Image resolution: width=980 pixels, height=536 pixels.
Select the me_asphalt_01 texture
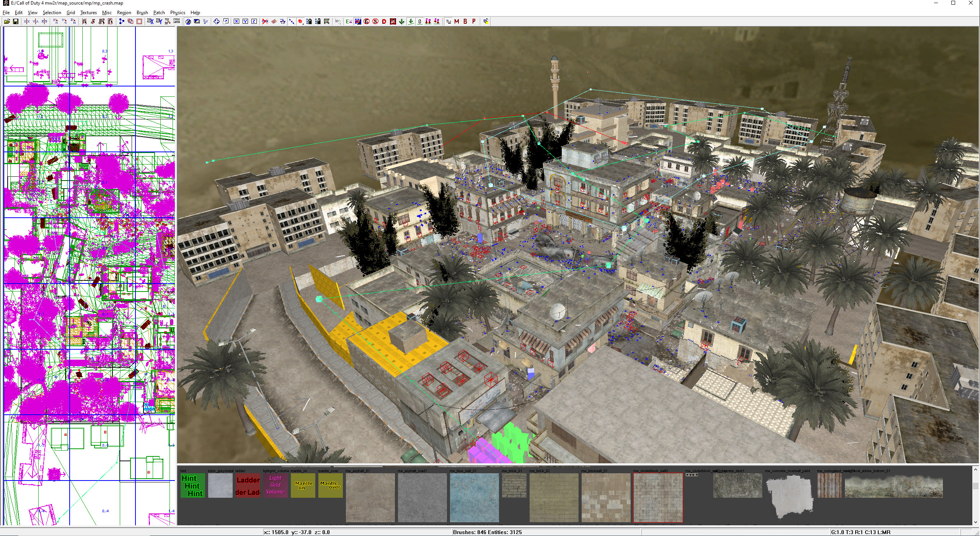[370, 498]
